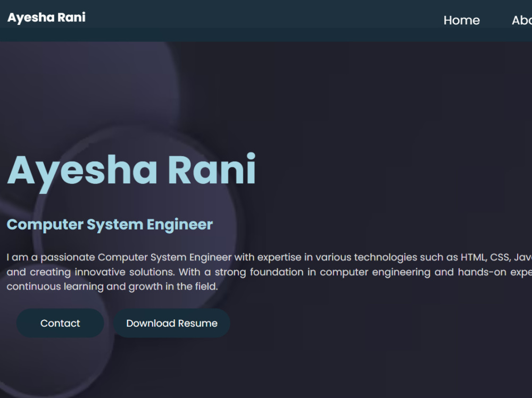Download the resume using the button
532x398 pixels.
pyautogui.click(x=172, y=323)
